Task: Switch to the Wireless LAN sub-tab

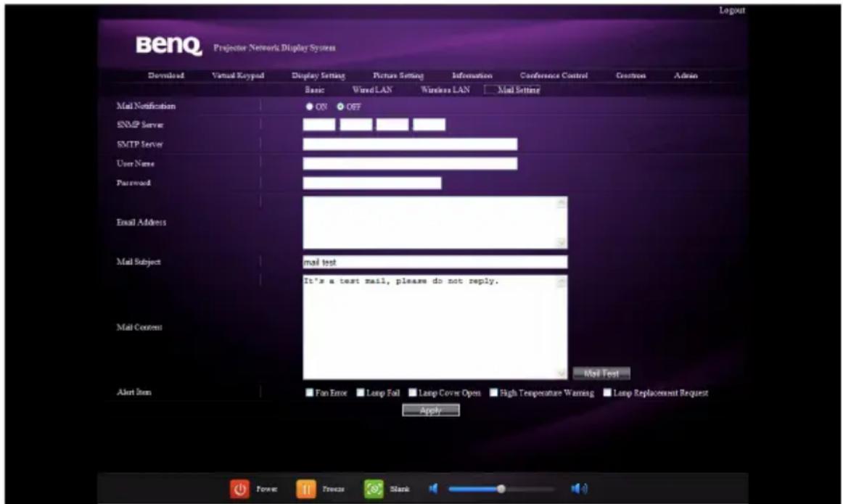Action: point(445,90)
